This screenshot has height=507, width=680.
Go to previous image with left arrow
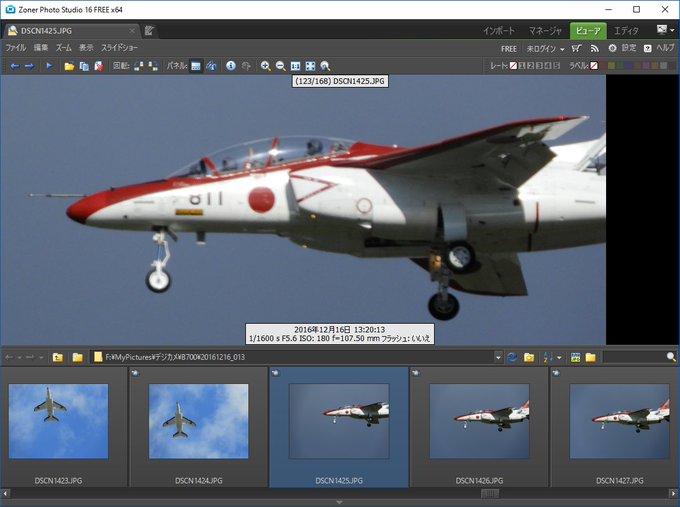(x=15, y=66)
